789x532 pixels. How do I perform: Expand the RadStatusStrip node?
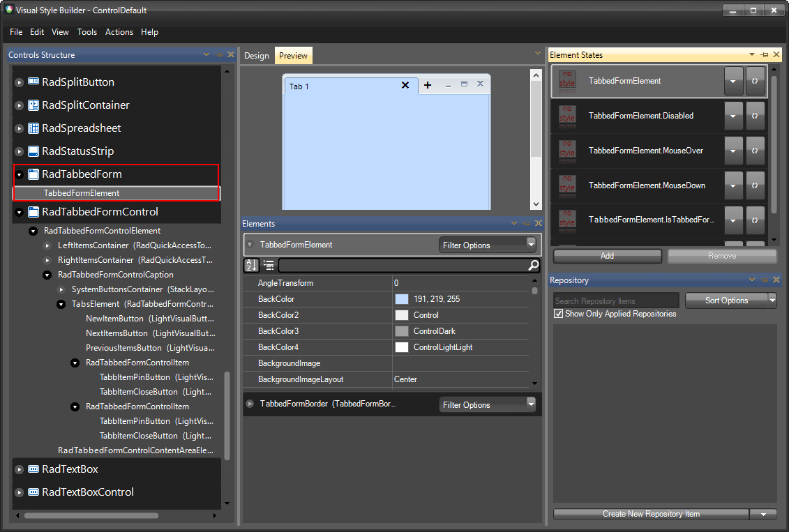tap(19, 151)
